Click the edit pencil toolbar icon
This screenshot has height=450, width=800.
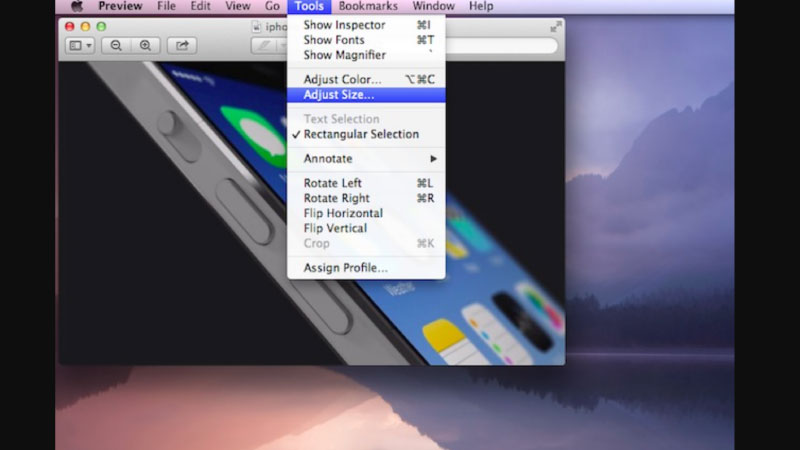pyautogui.click(x=265, y=45)
